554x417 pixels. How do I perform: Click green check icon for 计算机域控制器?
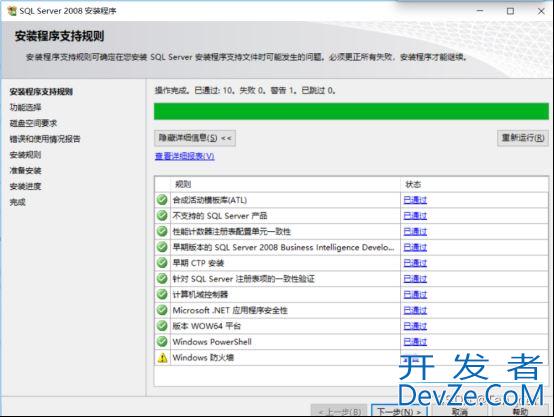pyautogui.click(x=162, y=294)
